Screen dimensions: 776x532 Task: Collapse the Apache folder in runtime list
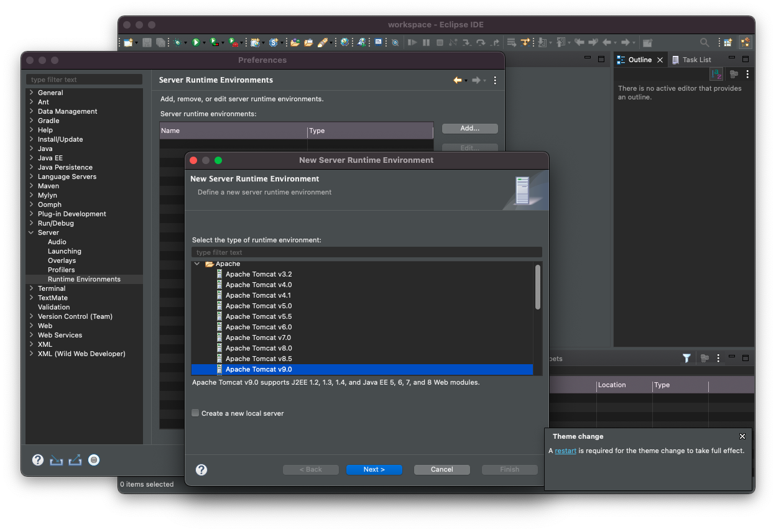[197, 264]
